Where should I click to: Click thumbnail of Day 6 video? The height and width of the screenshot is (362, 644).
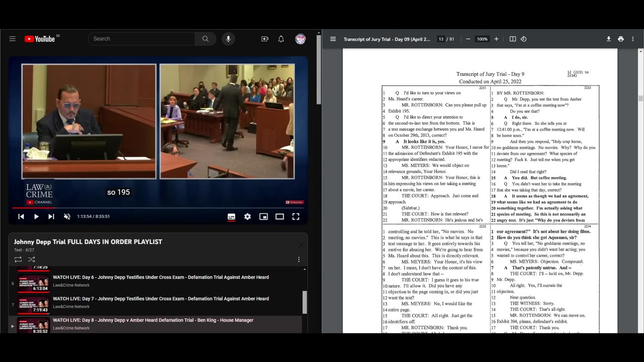point(33,284)
